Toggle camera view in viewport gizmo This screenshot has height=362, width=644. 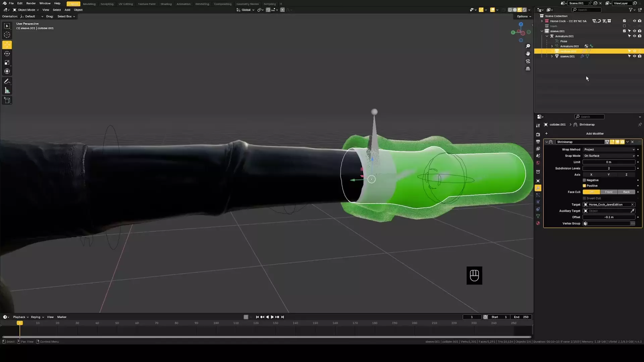528,61
